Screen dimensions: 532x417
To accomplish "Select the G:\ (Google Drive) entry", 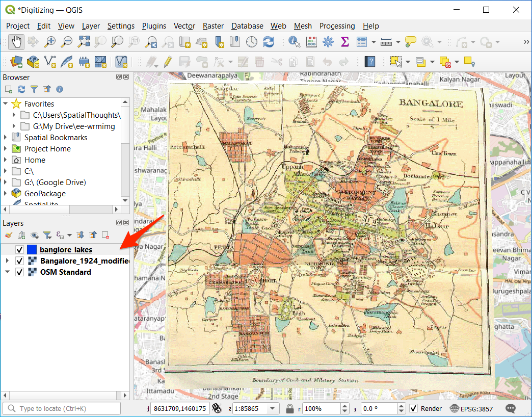I will coord(55,182).
